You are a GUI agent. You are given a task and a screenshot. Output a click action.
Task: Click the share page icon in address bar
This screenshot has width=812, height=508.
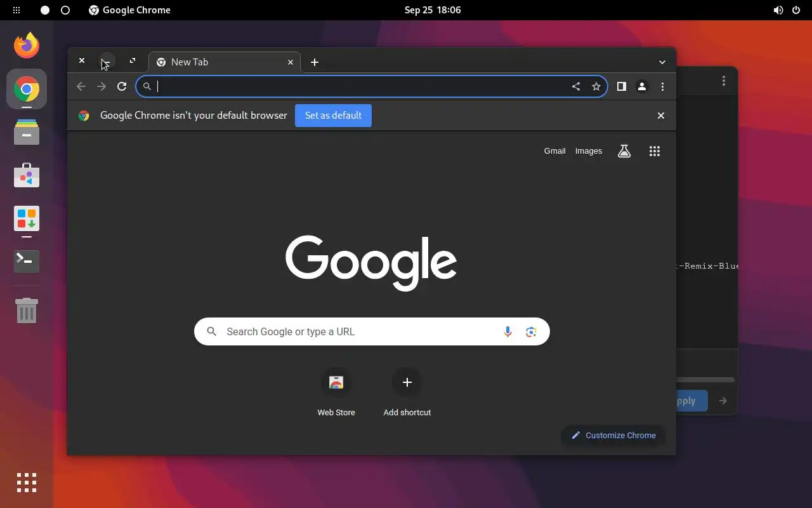tap(576, 86)
